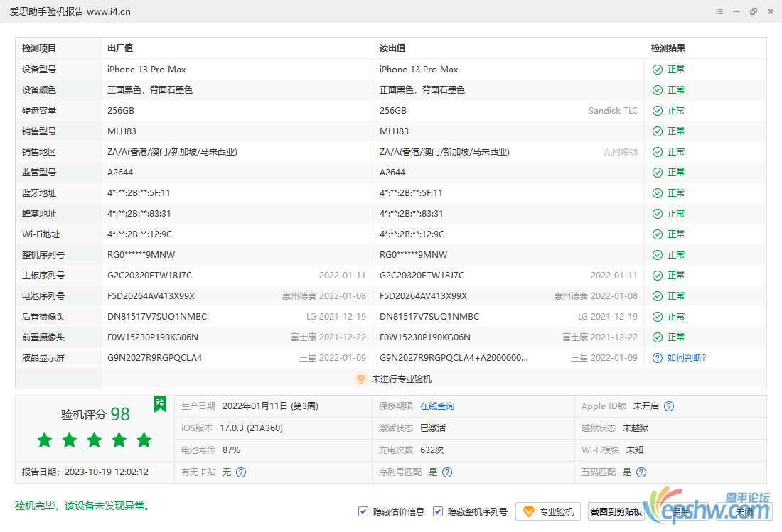Click the 激活状态 已激活 value
This screenshot has height=532, width=782.
(433, 428)
